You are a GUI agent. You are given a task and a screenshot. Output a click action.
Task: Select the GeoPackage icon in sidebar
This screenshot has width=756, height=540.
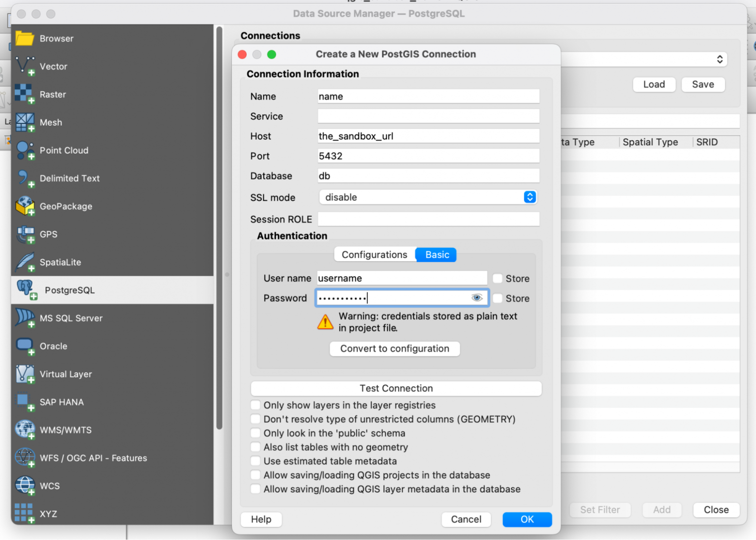[25, 206]
